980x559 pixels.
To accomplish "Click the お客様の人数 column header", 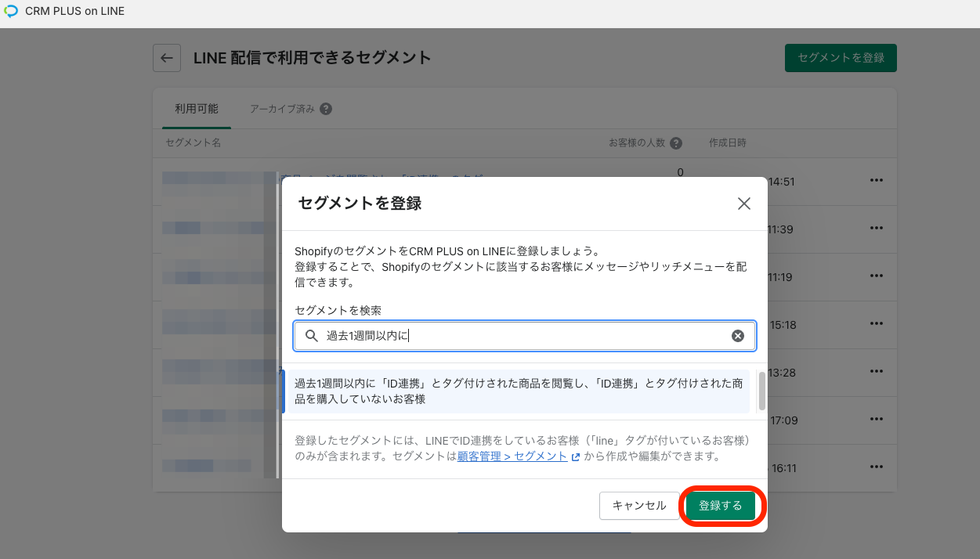I will [637, 143].
